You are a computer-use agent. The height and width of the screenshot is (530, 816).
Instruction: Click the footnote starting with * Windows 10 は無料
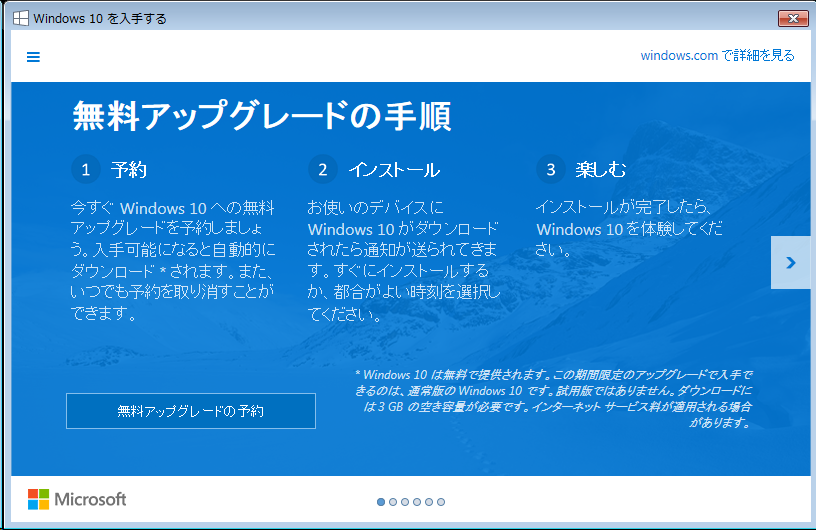click(553, 398)
